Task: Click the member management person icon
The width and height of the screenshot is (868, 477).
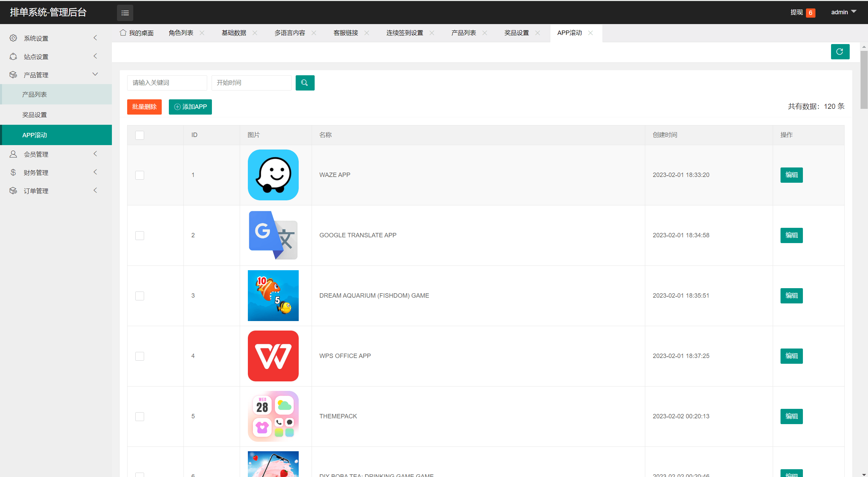Action: [13, 154]
